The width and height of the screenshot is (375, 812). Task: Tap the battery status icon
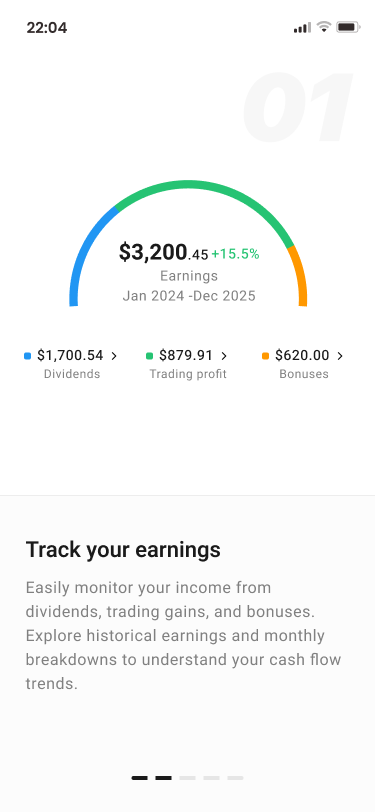[348, 27]
